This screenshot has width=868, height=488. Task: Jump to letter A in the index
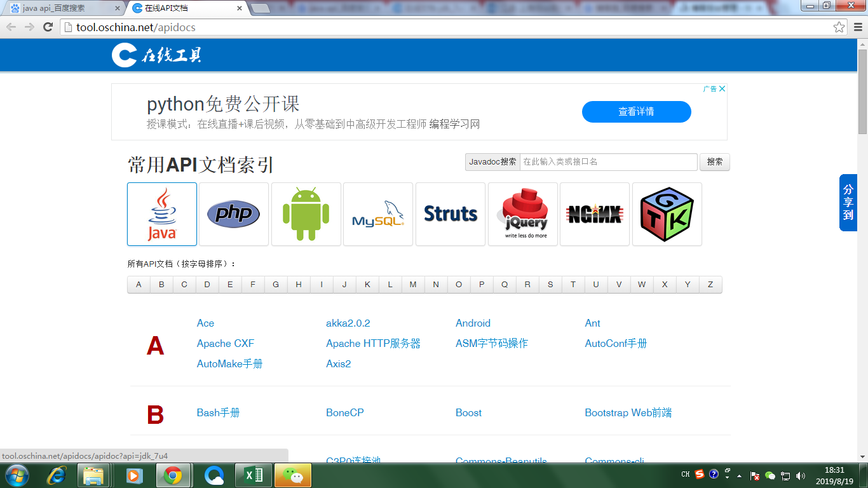(139, 284)
